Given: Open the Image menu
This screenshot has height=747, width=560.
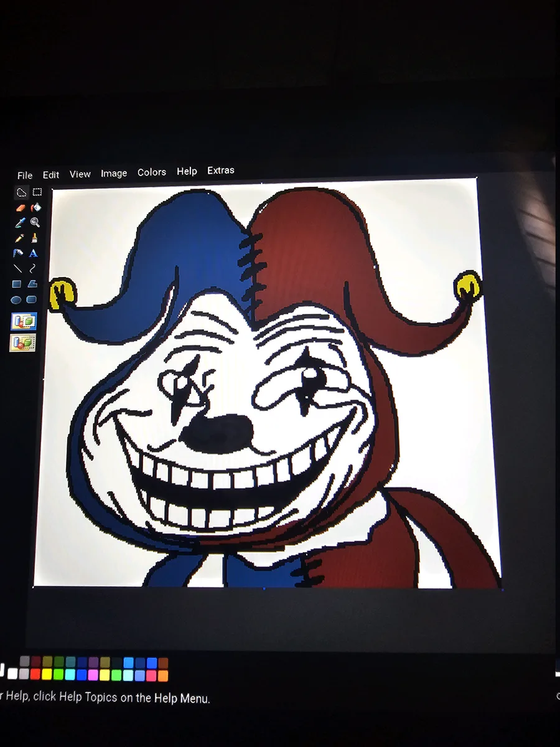Looking at the screenshot, I should pos(114,174).
